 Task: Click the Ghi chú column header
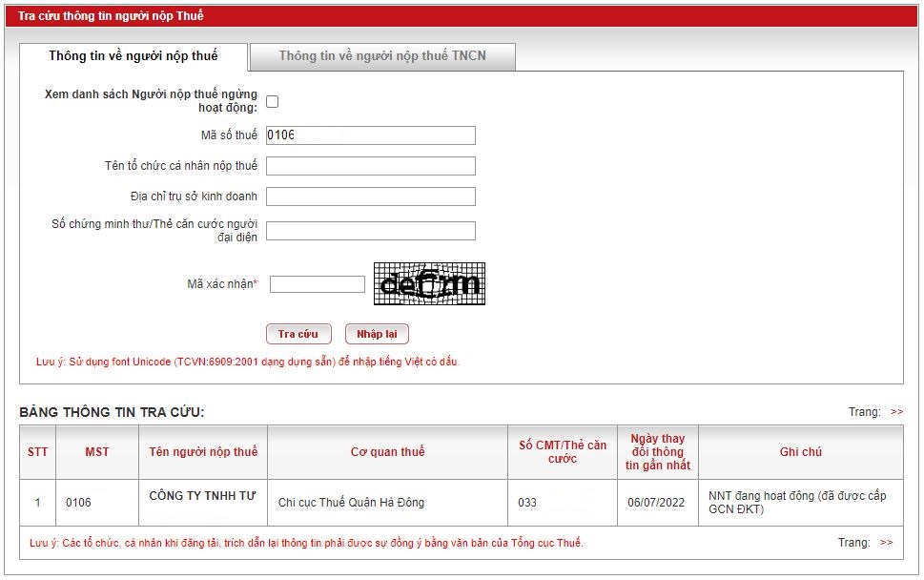[x=800, y=452]
